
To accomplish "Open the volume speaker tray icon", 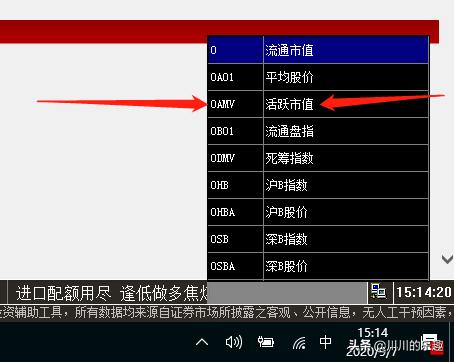I will 234,342.
